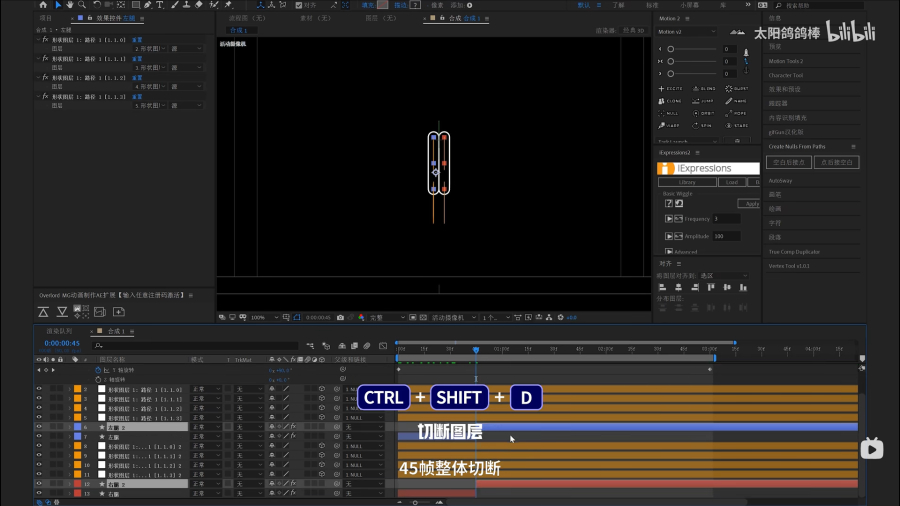
Task: Open the 100% magnification dropdown in viewer
Action: tap(265, 317)
